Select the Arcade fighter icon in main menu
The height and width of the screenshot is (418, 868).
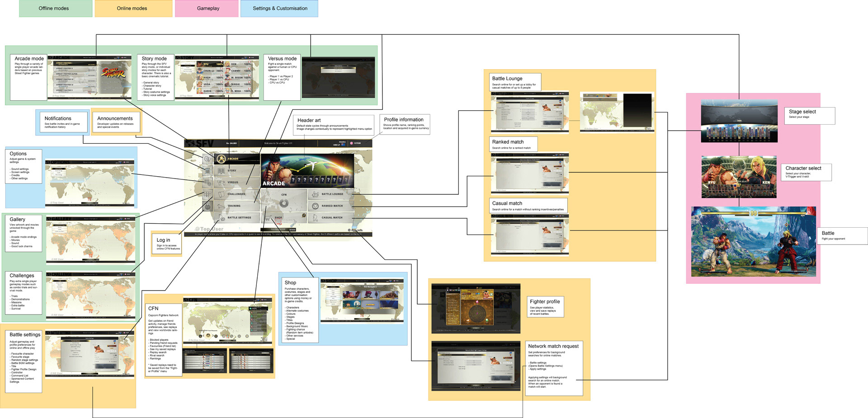click(221, 159)
